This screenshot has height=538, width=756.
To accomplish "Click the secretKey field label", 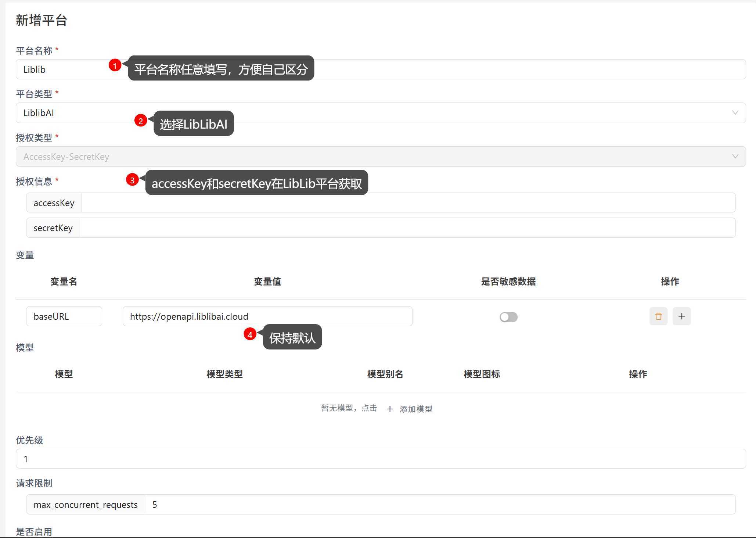I will (53, 227).
